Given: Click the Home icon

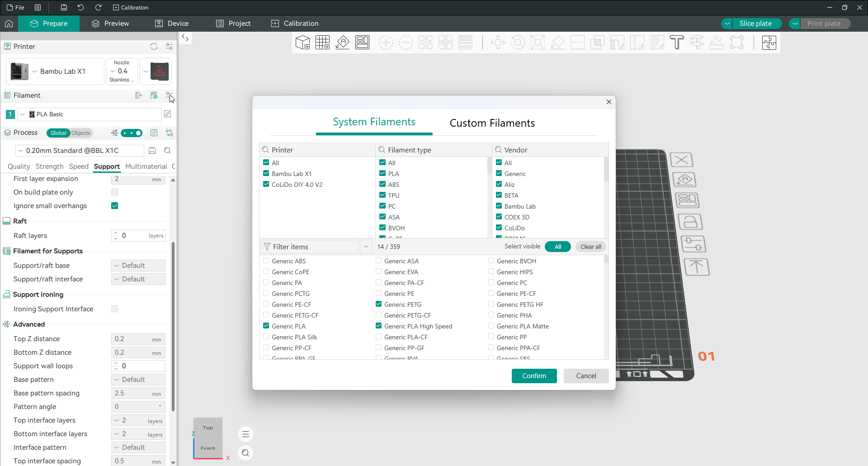Looking at the screenshot, I should 9,24.
